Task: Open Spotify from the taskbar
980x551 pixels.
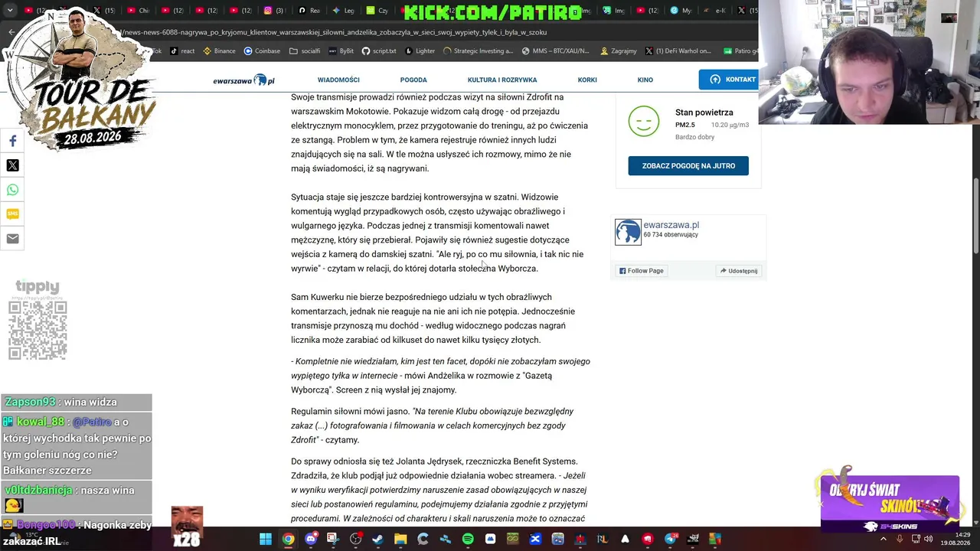Action: pos(468,540)
